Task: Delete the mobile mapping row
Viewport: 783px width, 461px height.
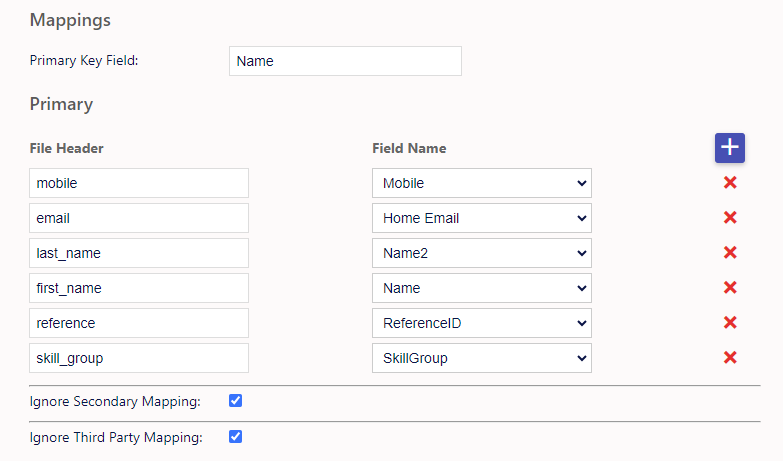Action: pos(730,183)
